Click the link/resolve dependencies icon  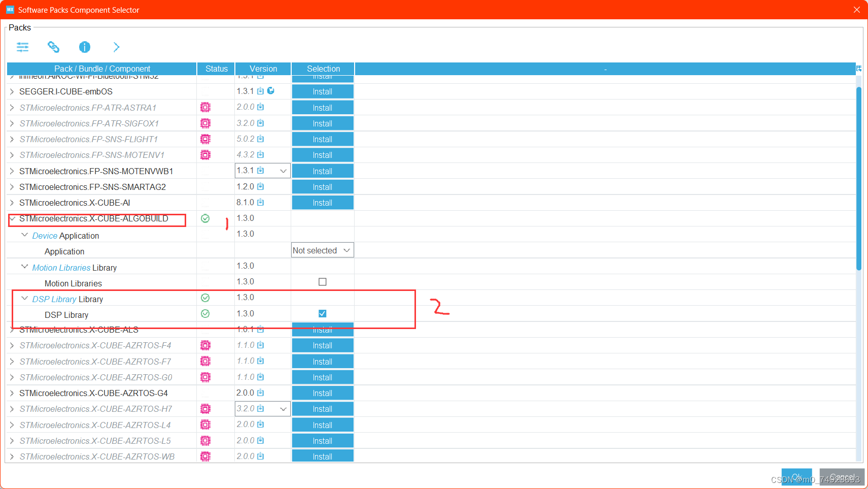pyautogui.click(x=53, y=47)
